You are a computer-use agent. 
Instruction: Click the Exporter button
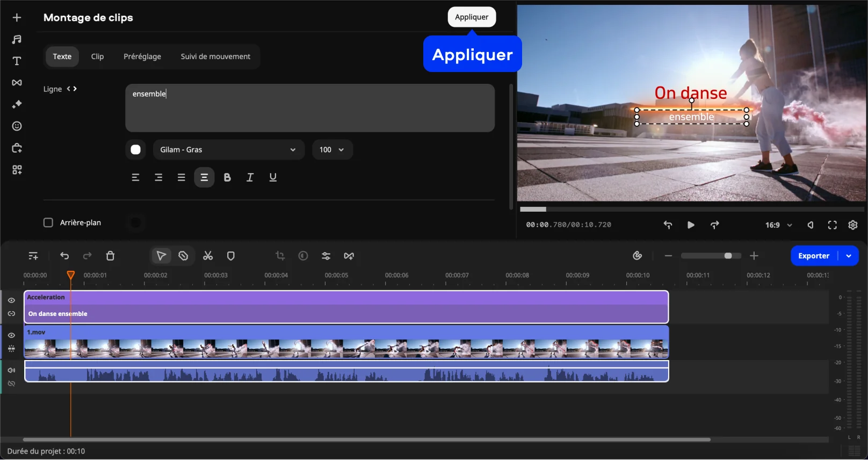(813, 256)
